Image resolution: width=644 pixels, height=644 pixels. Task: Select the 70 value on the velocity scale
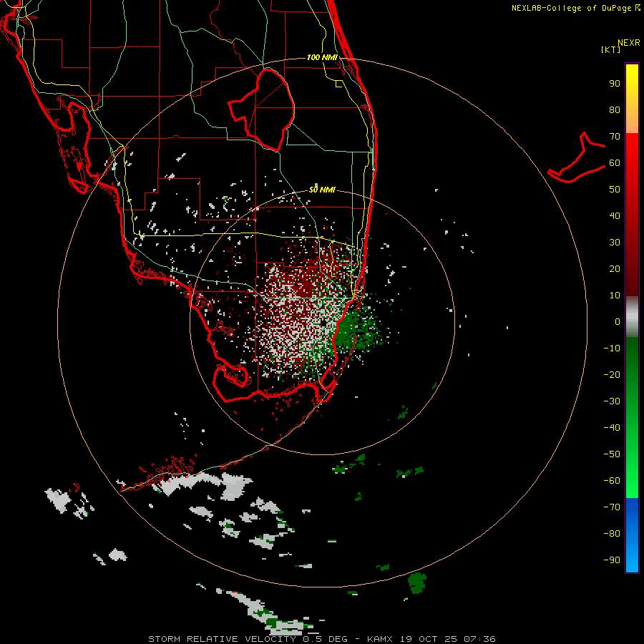pyautogui.click(x=615, y=137)
